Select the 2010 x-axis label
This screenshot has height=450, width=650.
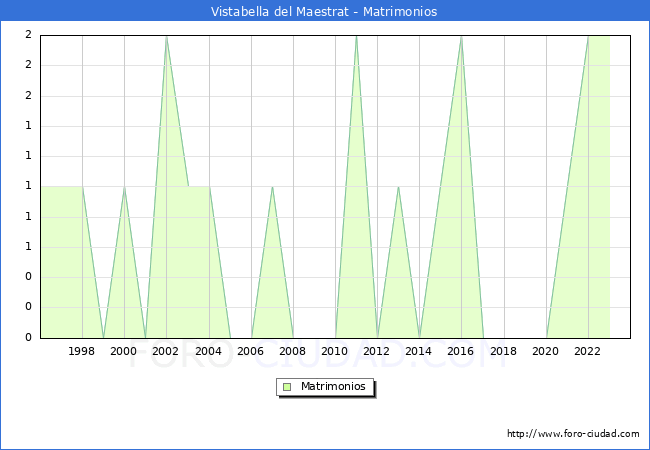click(334, 351)
